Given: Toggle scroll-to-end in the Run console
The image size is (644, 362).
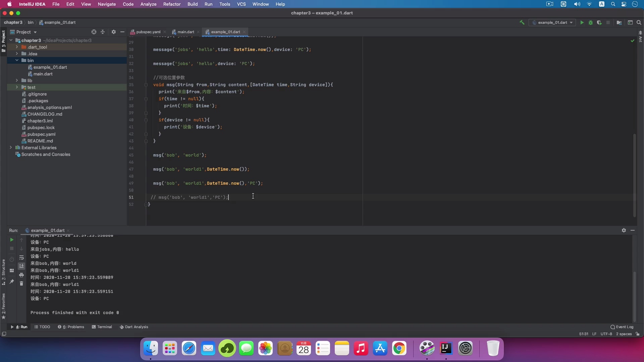Looking at the screenshot, I should (21, 266).
